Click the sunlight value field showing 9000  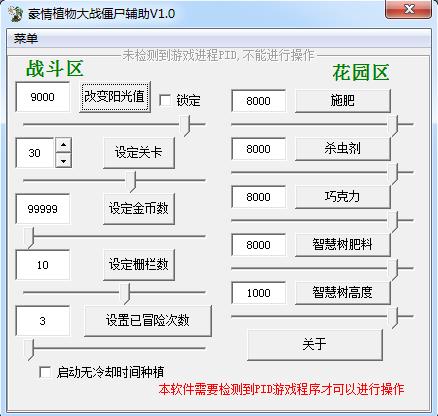click(43, 97)
